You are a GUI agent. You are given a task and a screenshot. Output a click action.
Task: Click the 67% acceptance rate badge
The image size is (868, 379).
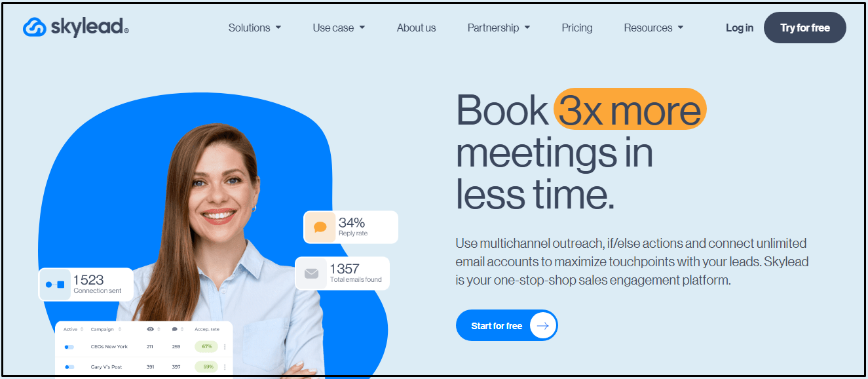pos(206,347)
